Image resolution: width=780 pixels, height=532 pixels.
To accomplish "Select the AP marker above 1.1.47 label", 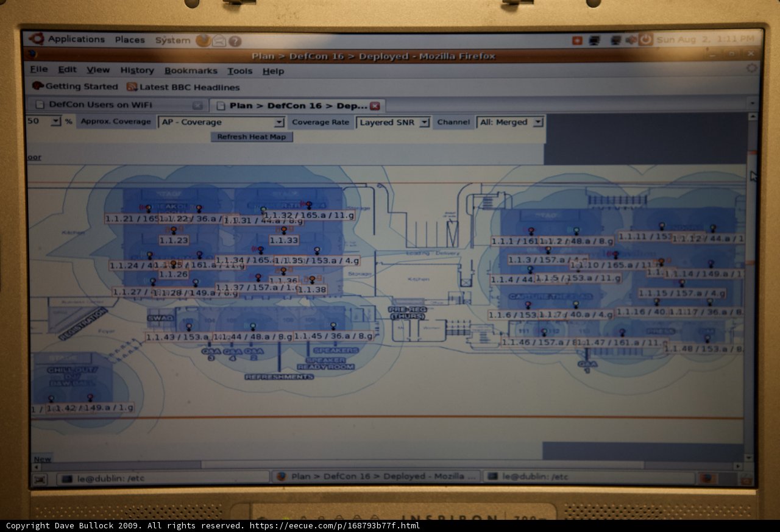I will (622, 333).
